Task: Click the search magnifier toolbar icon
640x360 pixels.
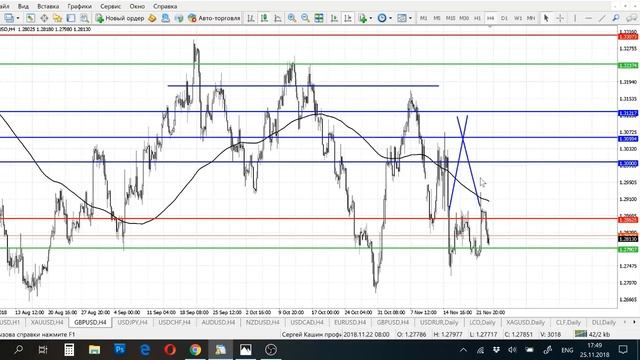Action: pyautogui.click(x=616, y=18)
